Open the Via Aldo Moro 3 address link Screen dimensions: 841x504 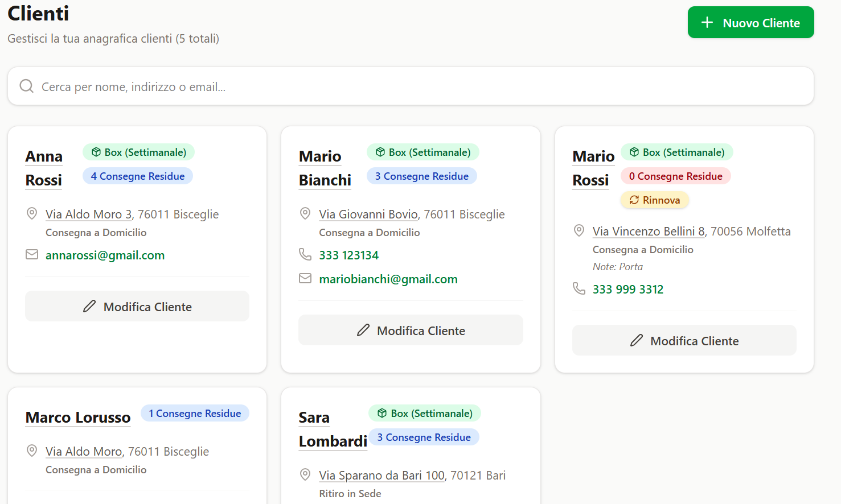(x=89, y=214)
